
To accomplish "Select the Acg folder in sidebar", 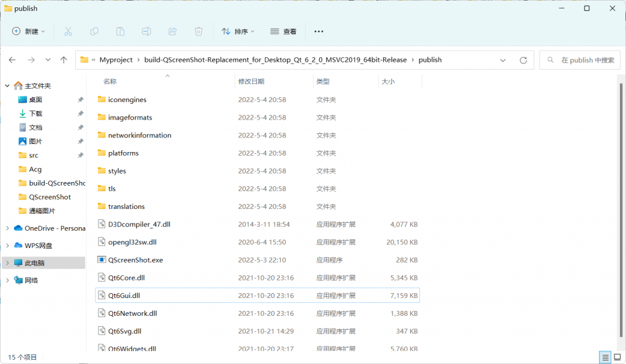I will tap(35, 169).
